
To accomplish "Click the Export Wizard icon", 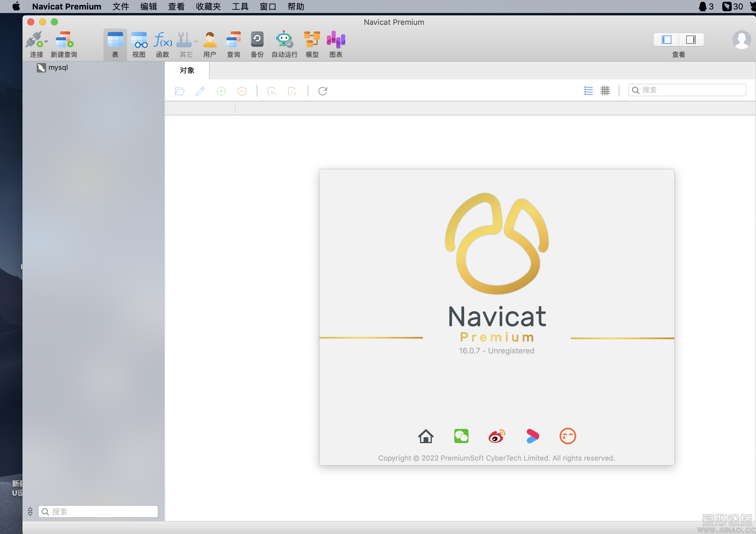I will (x=293, y=91).
